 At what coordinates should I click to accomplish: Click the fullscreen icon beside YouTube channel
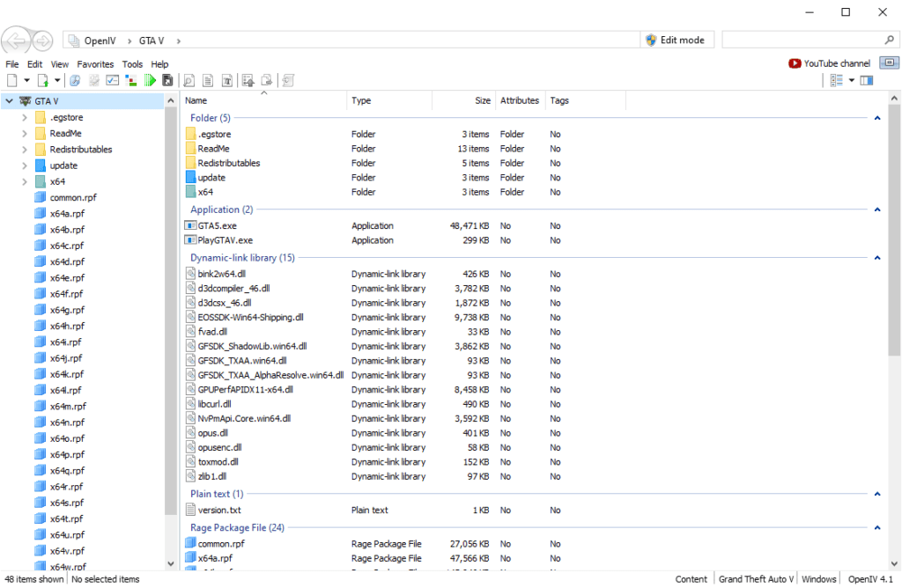890,63
